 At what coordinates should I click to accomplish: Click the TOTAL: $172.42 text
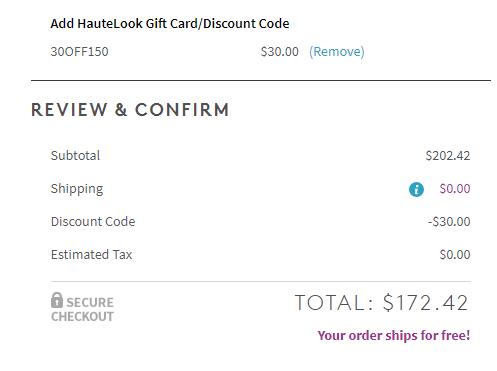381,303
